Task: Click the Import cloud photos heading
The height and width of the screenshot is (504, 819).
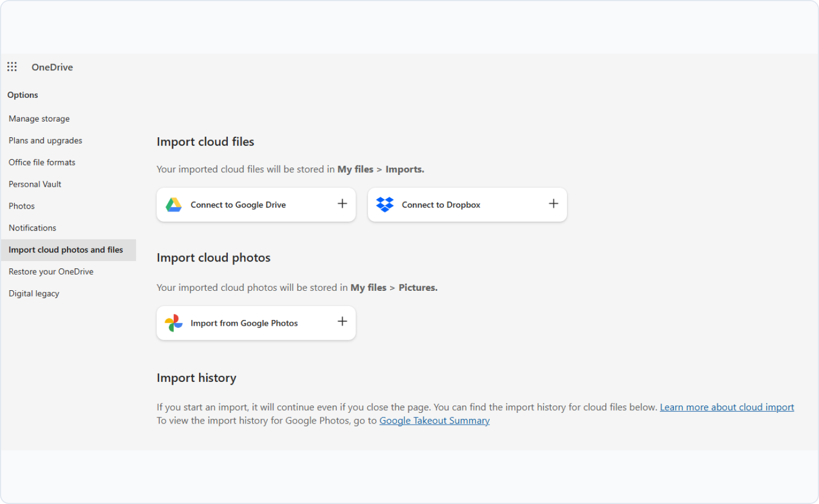Action: 213,258
